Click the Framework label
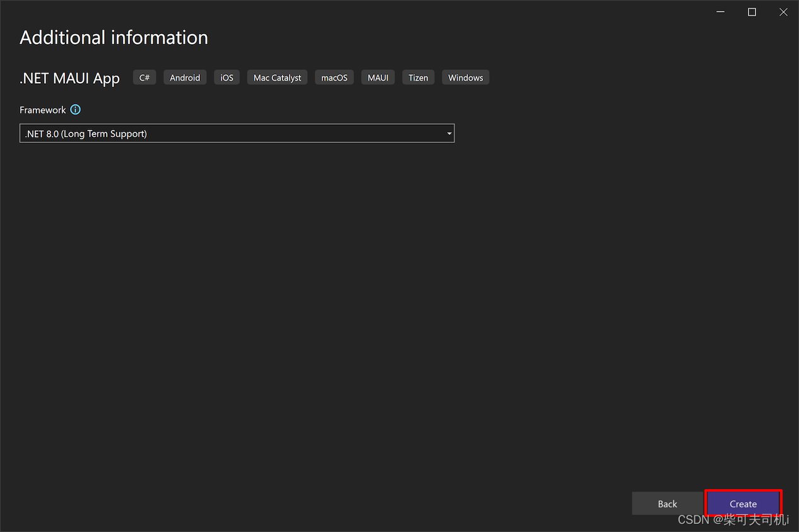 pyautogui.click(x=42, y=110)
